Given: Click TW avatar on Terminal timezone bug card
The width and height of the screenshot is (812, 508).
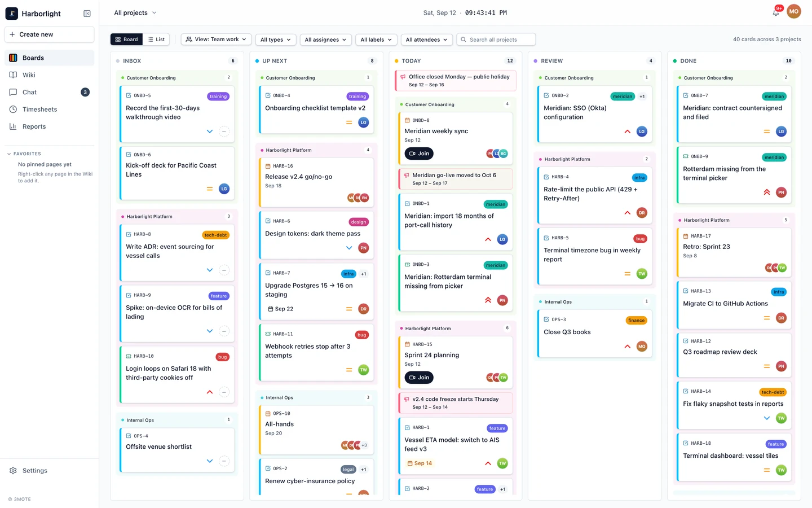Looking at the screenshot, I should coord(642,274).
